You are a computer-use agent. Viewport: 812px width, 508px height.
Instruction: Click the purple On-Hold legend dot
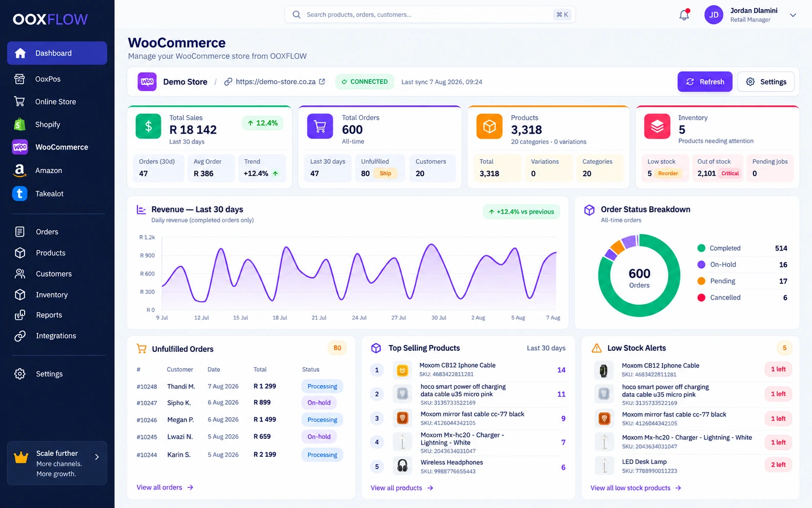point(701,264)
